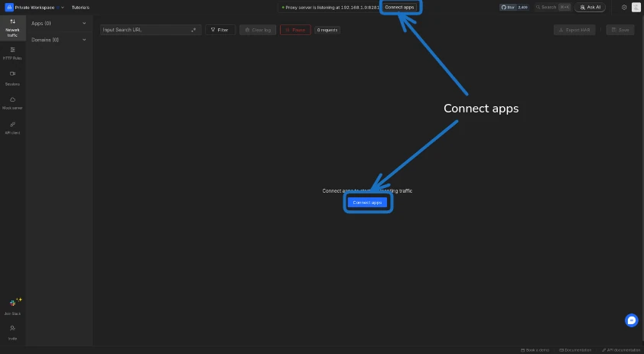Open the Book a demo link

coord(535,350)
